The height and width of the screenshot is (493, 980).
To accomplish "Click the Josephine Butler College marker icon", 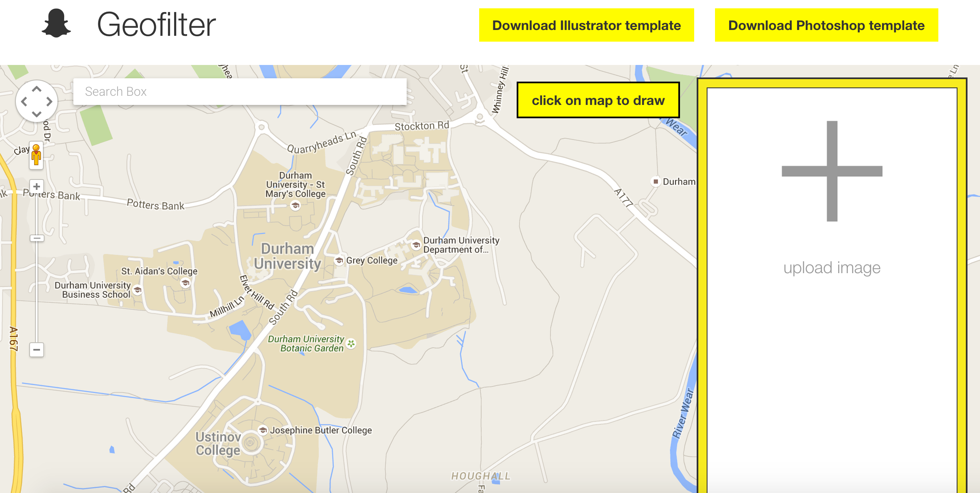I will 263,430.
